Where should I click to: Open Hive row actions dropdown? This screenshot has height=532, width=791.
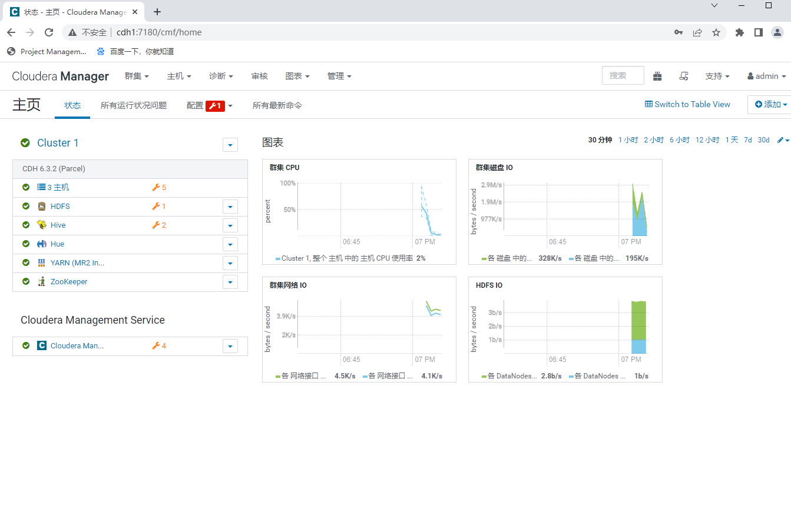click(230, 225)
